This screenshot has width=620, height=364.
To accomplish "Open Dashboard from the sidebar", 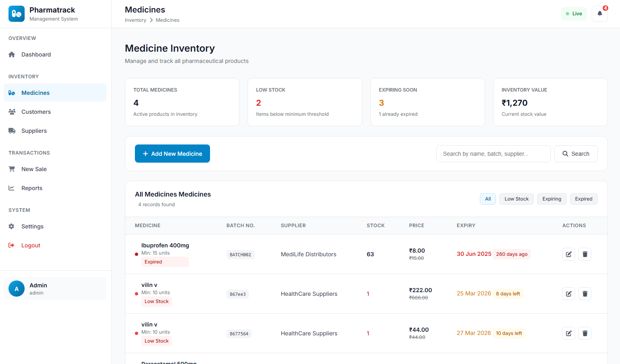I will tap(36, 54).
